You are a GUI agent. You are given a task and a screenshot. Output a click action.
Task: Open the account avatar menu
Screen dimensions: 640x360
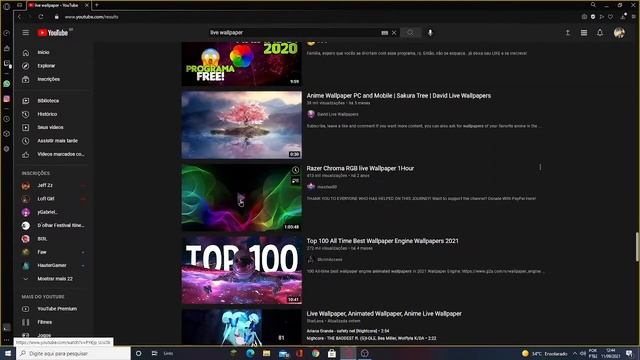coord(619,33)
